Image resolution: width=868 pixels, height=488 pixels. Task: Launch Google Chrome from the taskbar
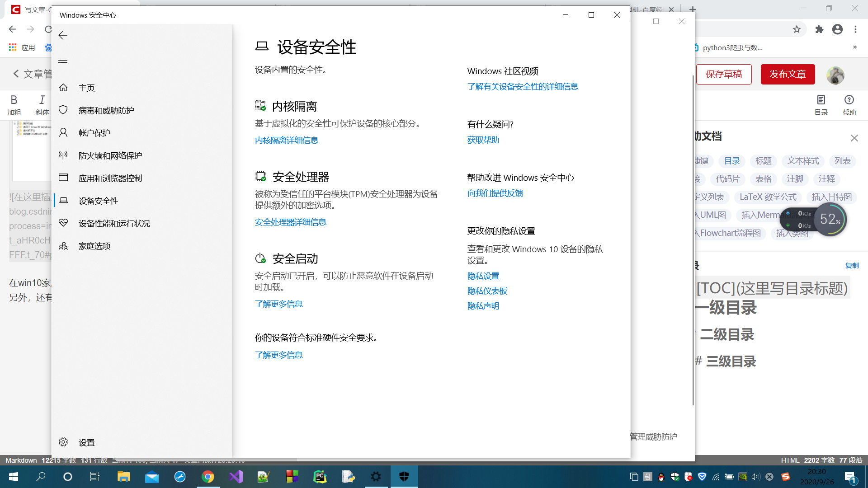click(208, 477)
